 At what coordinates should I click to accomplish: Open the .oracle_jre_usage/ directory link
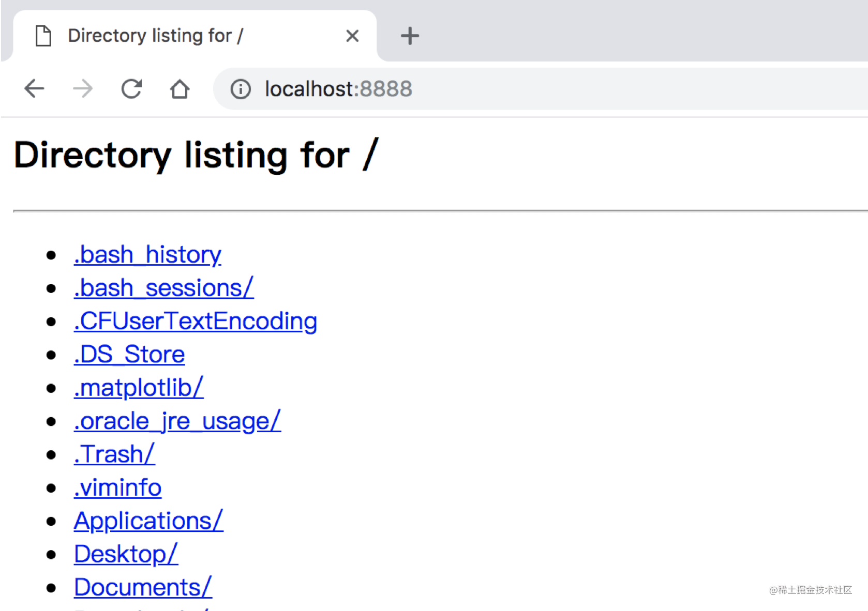(177, 421)
